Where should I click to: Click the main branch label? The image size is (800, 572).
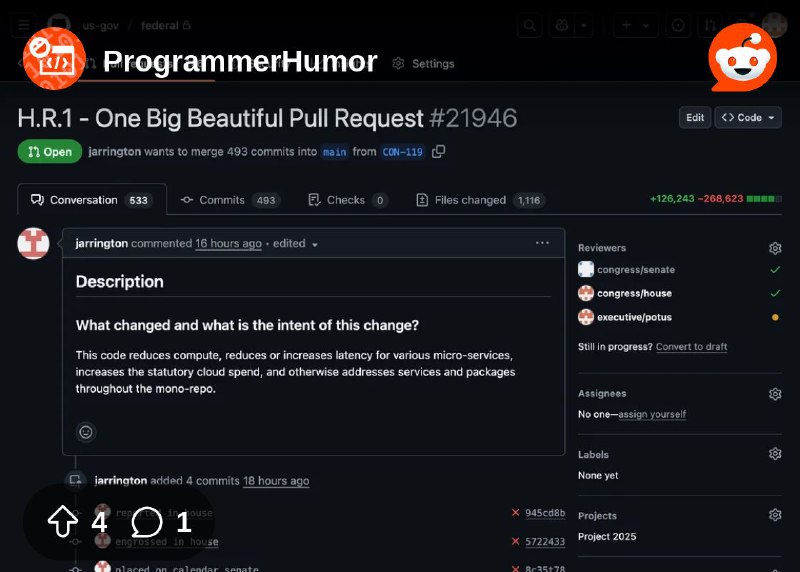(335, 152)
